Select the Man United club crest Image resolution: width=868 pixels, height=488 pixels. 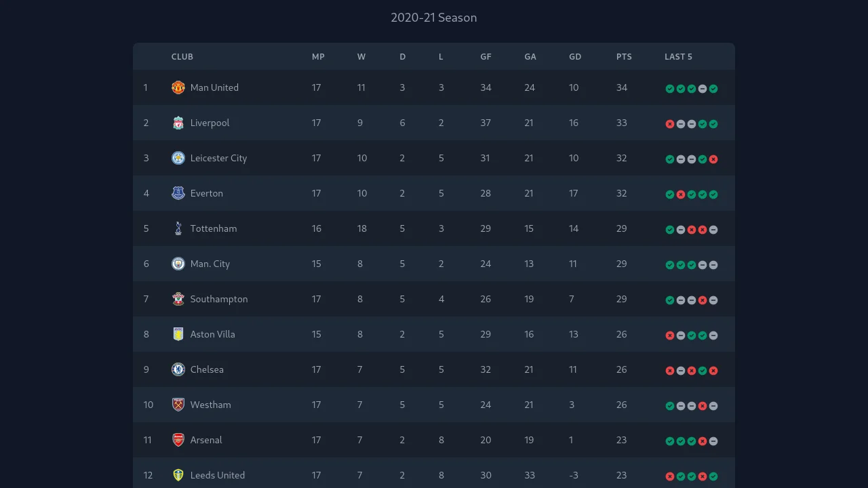[178, 87]
